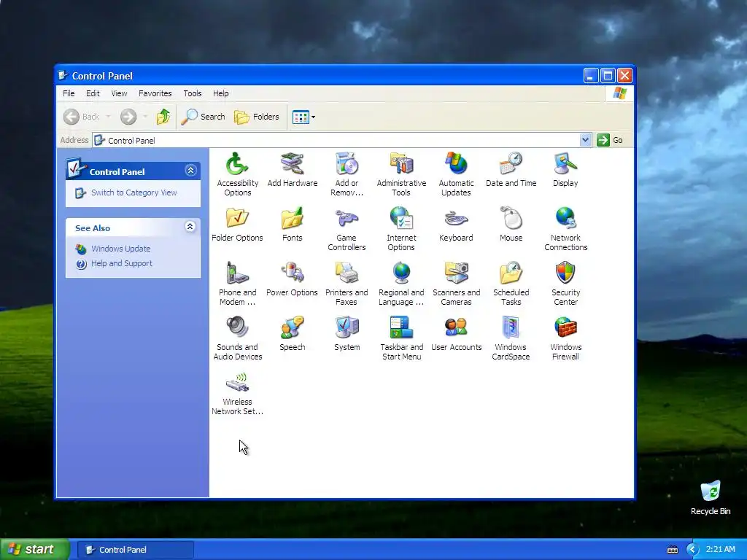Select the Mouse settings icon
The width and height of the screenshot is (747, 560).
511,225
